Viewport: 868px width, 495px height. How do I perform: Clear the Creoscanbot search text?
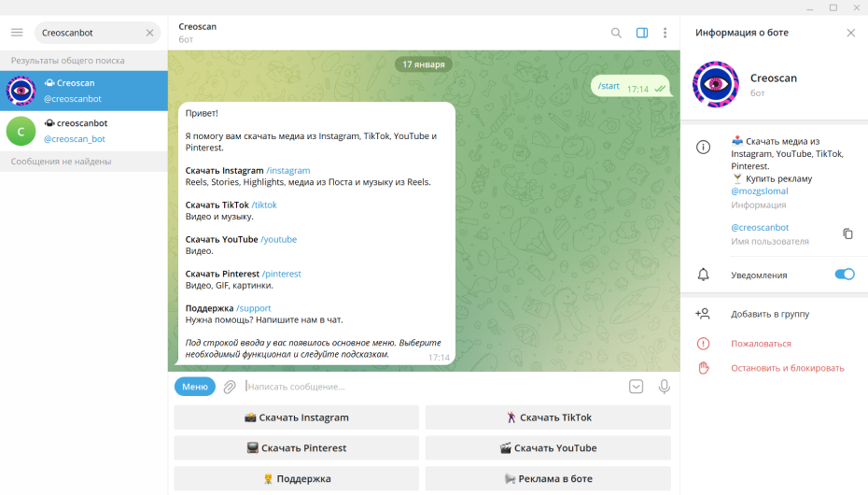(x=149, y=33)
